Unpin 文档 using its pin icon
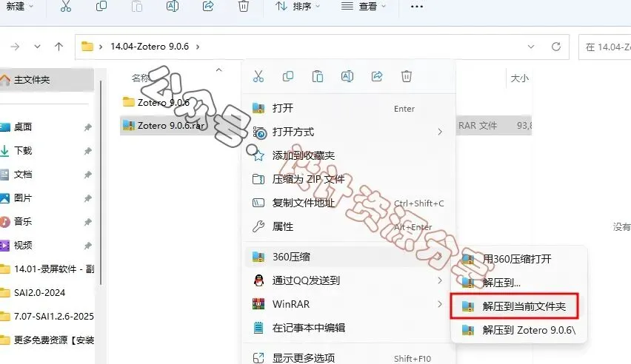Screen dimensions: 631x364 coord(87,175)
